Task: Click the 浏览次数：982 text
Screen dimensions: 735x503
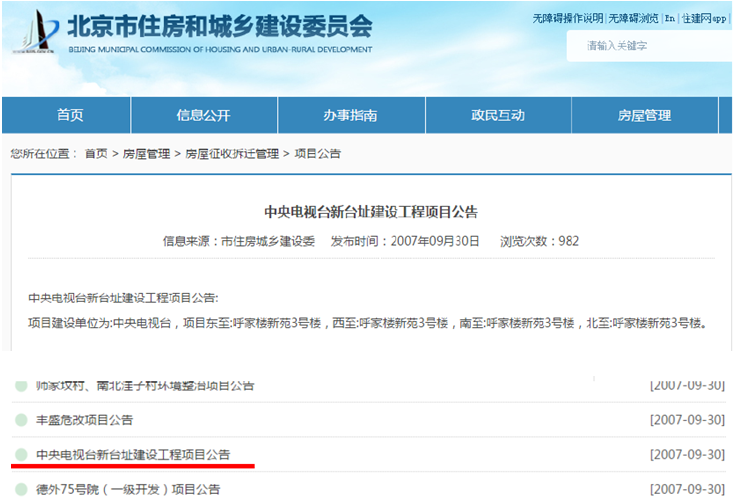Action: point(540,241)
